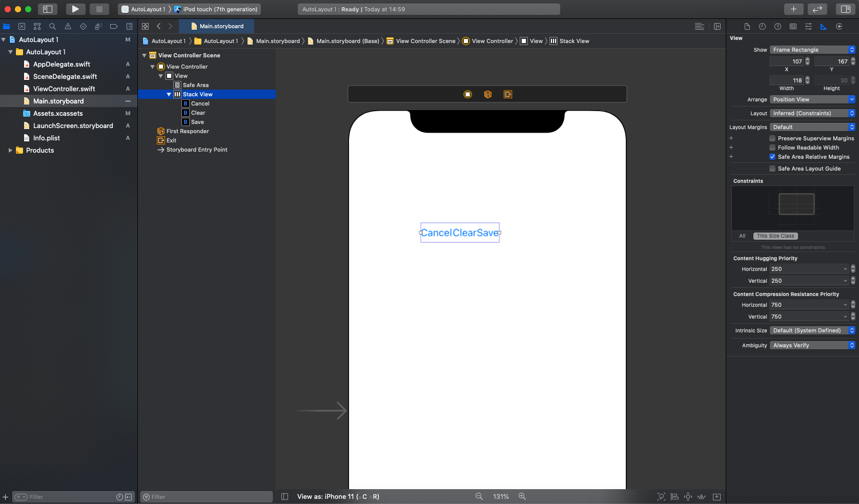Image resolution: width=859 pixels, height=504 pixels.
Task: Open the Layout Inferred (Constraints) dropdown
Action: pos(812,113)
